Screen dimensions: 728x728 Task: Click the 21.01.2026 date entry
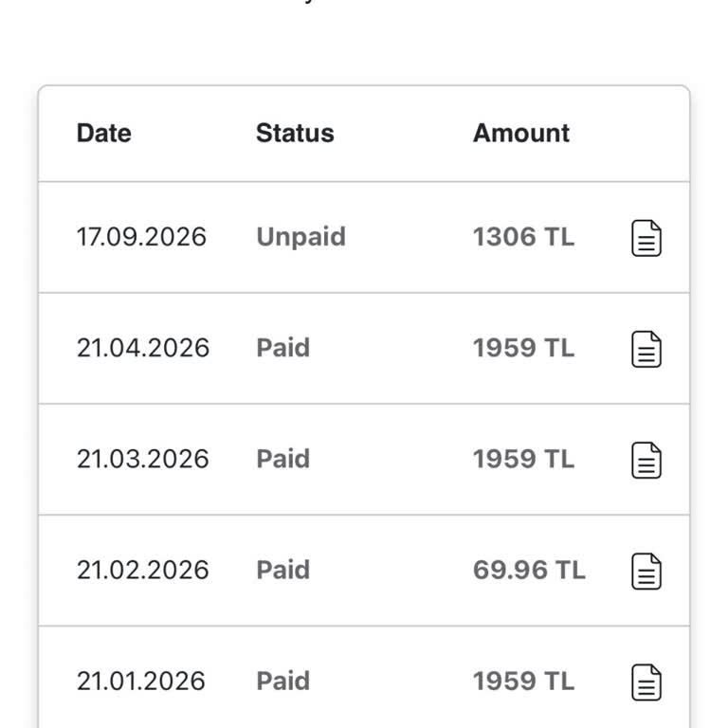[141, 681]
